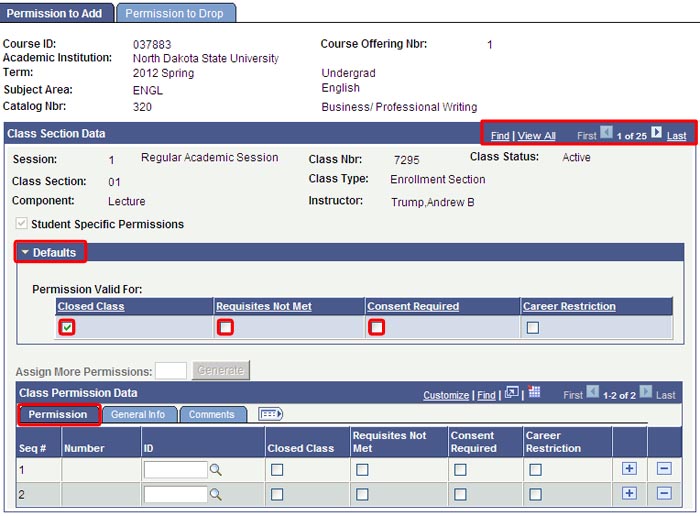Switch to Permission to Drop tab

[x=176, y=13]
